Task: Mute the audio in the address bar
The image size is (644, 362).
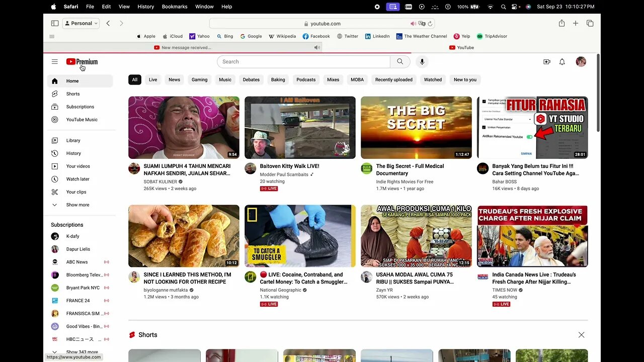Action: pos(413,24)
